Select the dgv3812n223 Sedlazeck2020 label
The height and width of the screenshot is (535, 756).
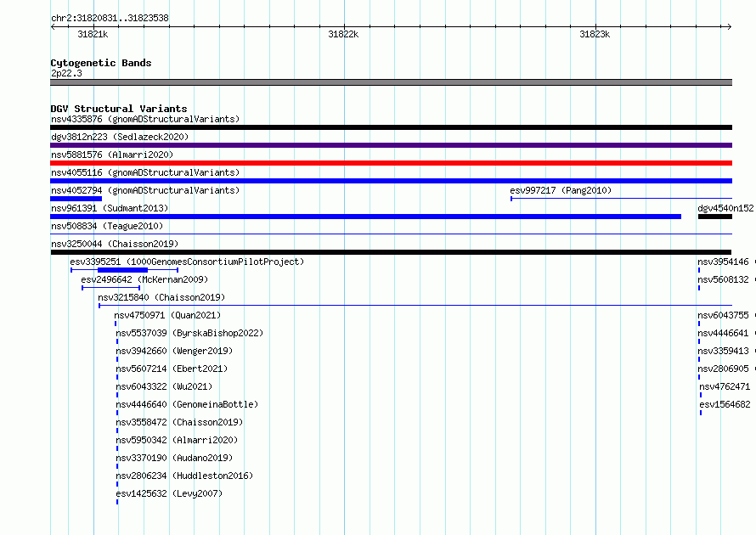pyautogui.click(x=120, y=137)
